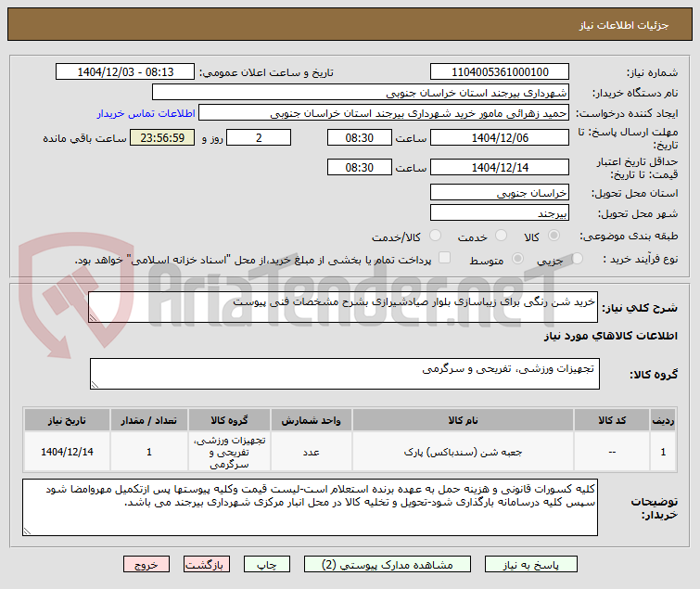Click the توضیحات خریدار notes box

point(310,507)
